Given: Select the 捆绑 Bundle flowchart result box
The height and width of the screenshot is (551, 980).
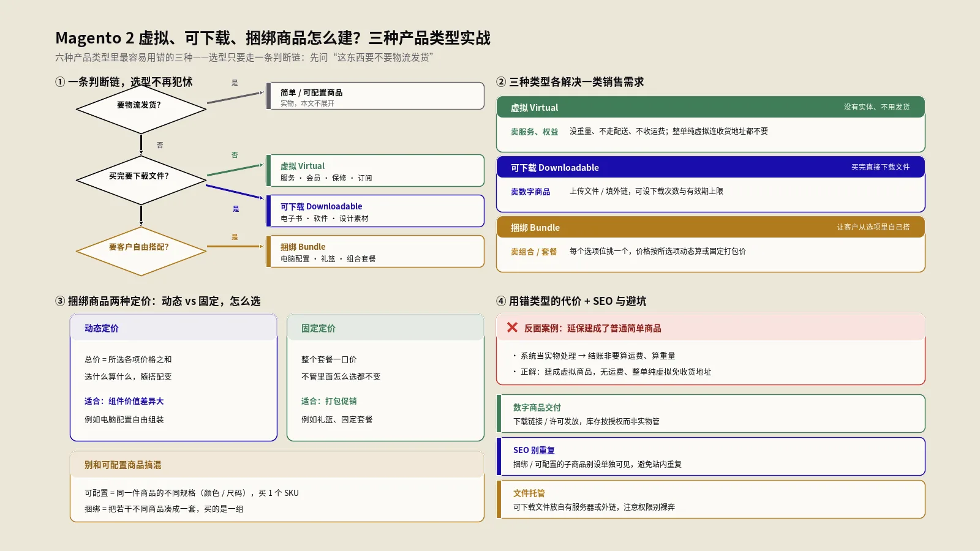Looking at the screenshot, I should coord(375,252).
